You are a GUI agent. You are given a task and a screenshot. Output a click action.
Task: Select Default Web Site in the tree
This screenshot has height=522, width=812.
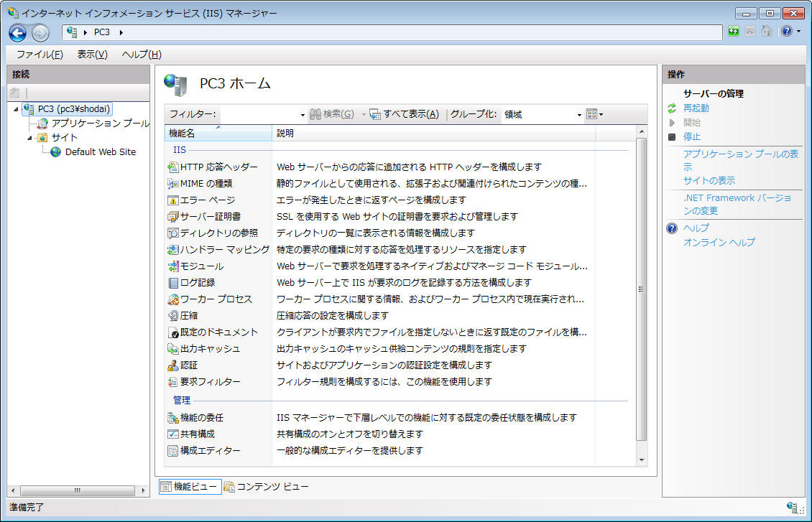pos(100,152)
